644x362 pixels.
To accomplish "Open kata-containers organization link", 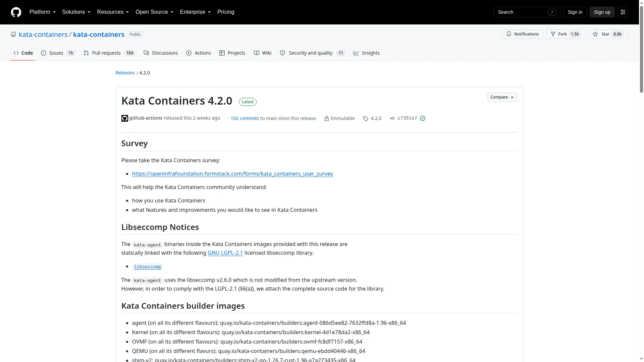I will [x=43, y=35].
